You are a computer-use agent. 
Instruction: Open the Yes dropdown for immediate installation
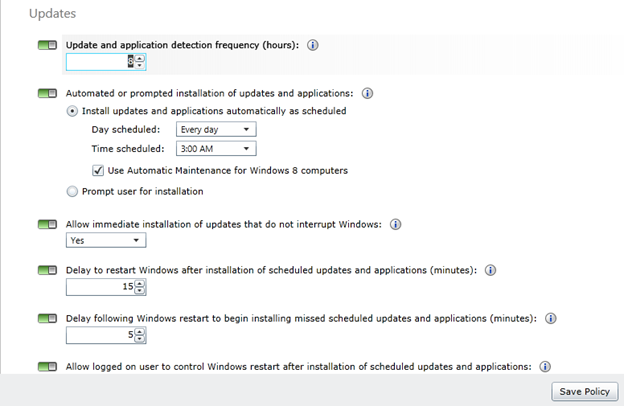pyautogui.click(x=106, y=240)
